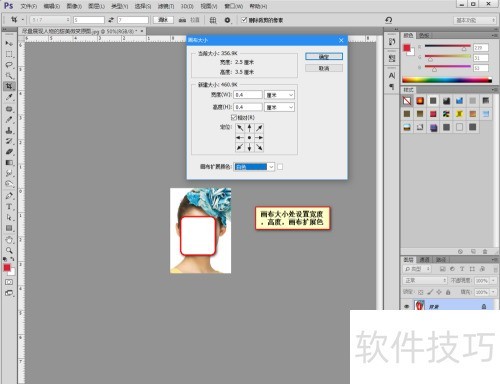Select the Crop tool in the toolbox
500x384 pixels.
coord(9,86)
